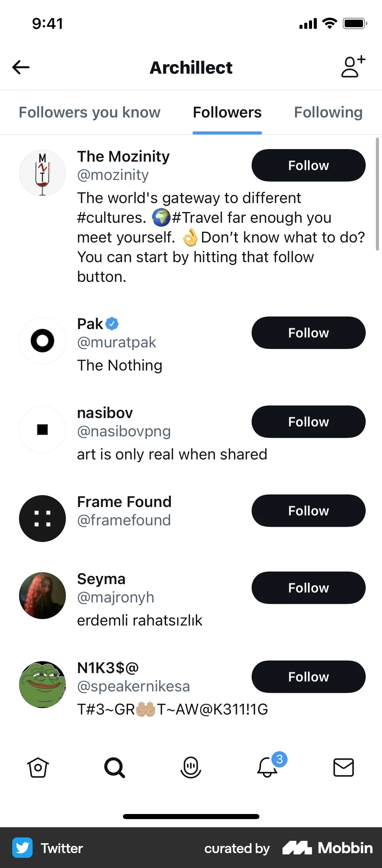Switch to the Following tab
The width and height of the screenshot is (382, 868).
(328, 112)
